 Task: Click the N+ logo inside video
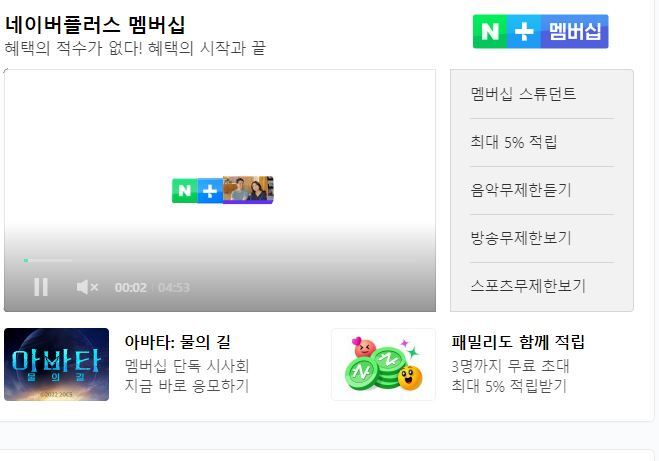coord(223,190)
